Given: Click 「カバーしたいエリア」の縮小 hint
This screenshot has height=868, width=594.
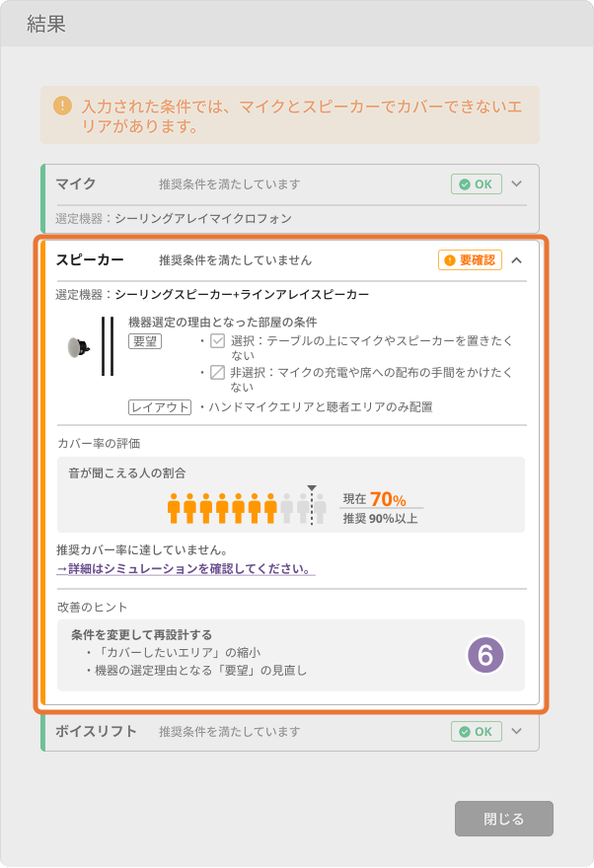Looking at the screenshot, I should [180, 653].
